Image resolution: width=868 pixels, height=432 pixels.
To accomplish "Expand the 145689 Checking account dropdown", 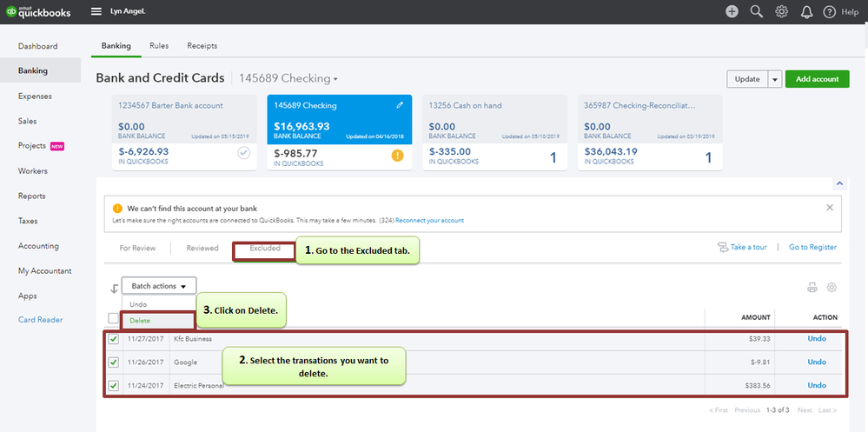I will [x=288, y=78].
